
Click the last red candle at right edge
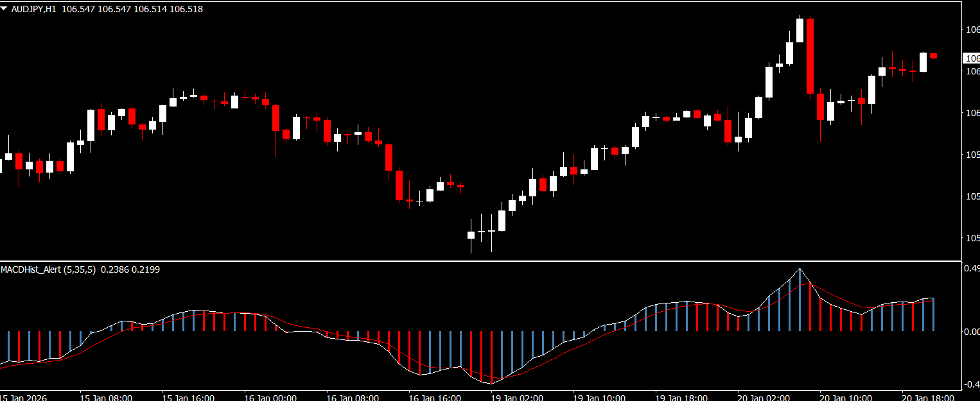[x=933, y=56]
